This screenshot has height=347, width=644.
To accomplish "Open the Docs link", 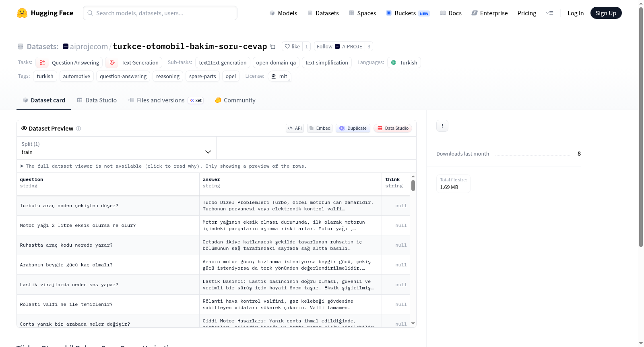I will click(450, 13).
